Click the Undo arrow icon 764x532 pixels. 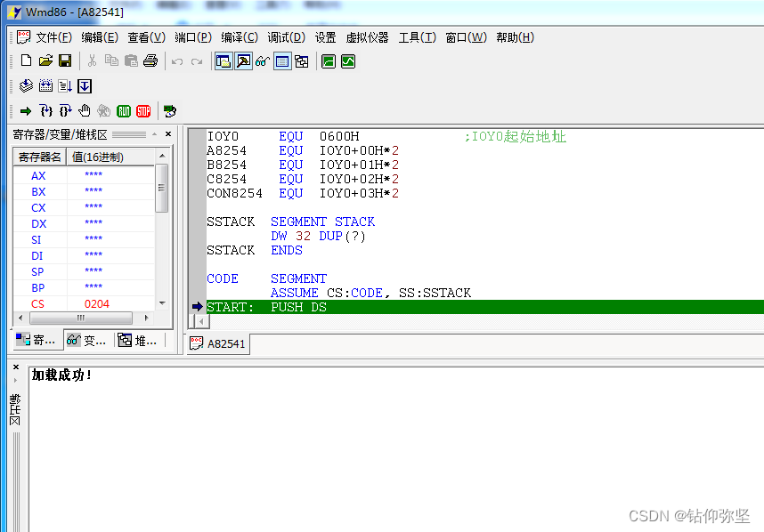point(177,61)
